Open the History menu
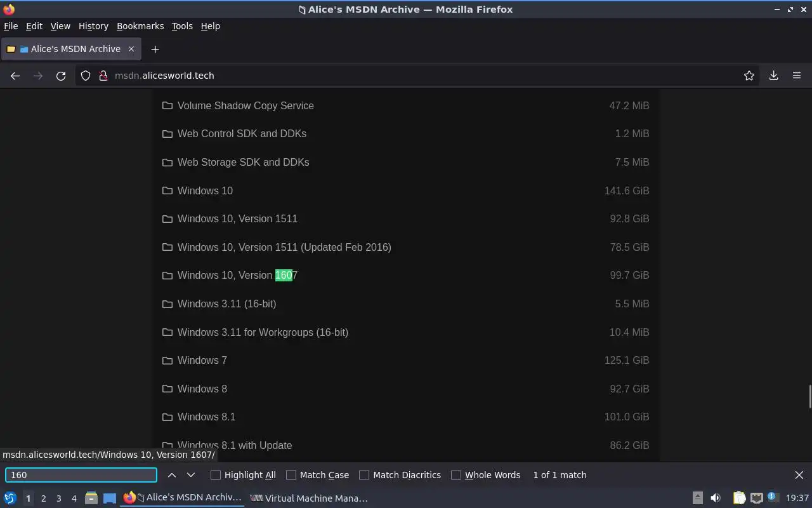 coord(93,26)
